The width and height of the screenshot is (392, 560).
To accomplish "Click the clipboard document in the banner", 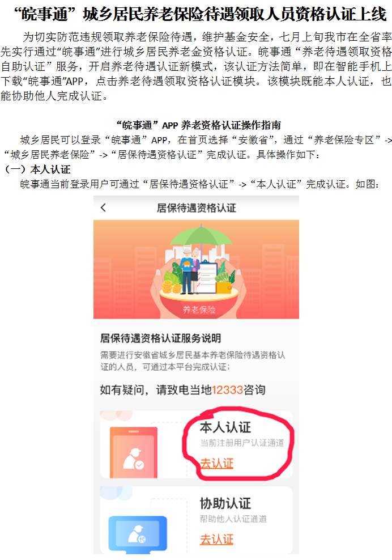I will (207, 277).
